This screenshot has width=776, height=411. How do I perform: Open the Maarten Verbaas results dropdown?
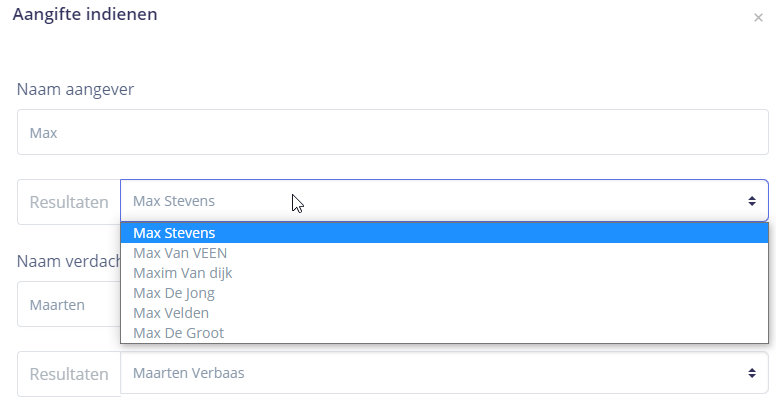click(x=430, y=373)
